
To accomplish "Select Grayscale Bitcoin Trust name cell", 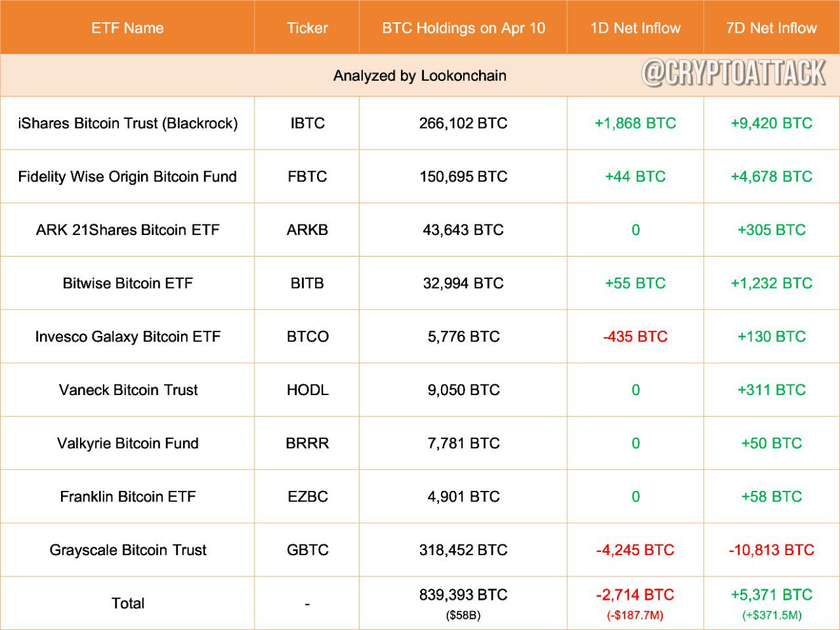I will tap(127, 550).
